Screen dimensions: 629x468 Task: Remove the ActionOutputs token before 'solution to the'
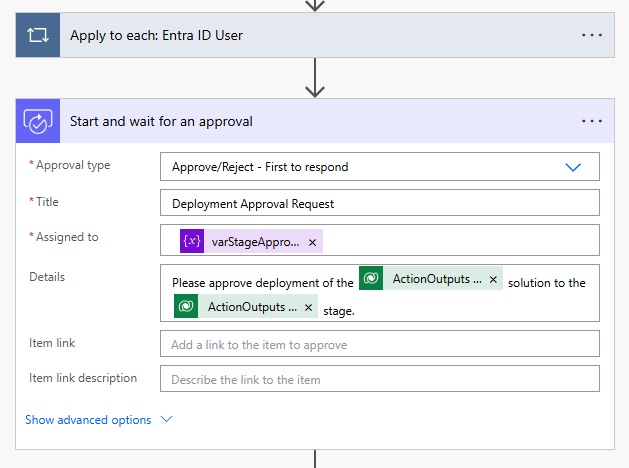tap(493, 279)
